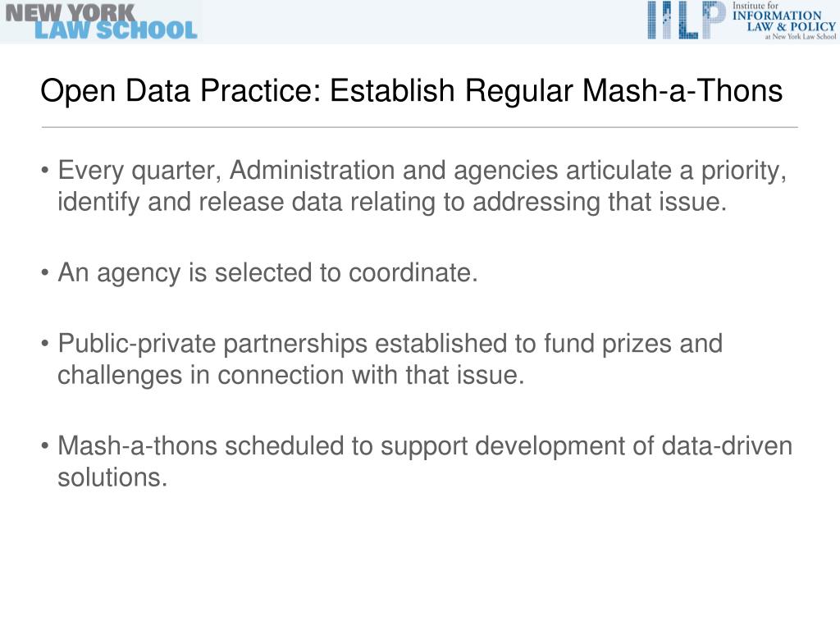The image size is (840, 630).
Task: Click the line 'challenges in connection with that issue.'
Action: (290, 375)
